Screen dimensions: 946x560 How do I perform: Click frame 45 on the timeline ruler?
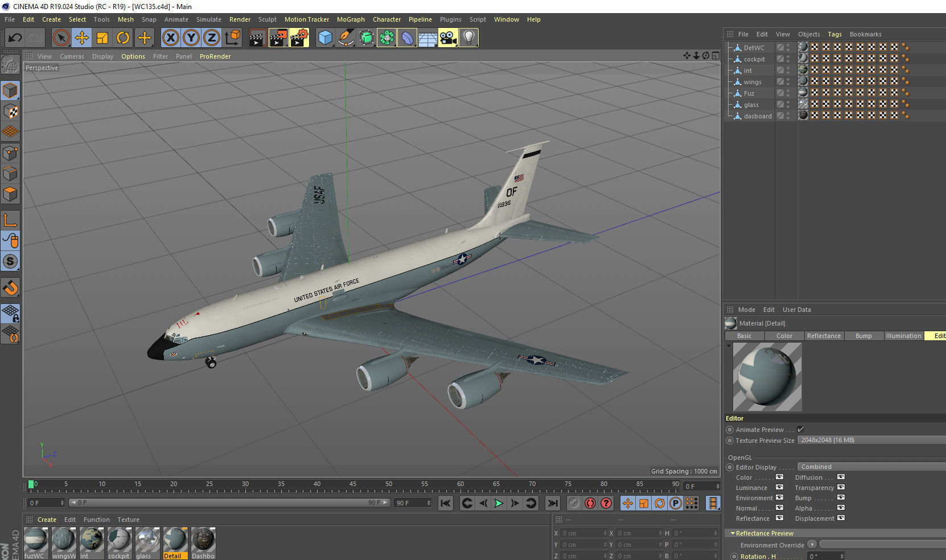(353, 485)
